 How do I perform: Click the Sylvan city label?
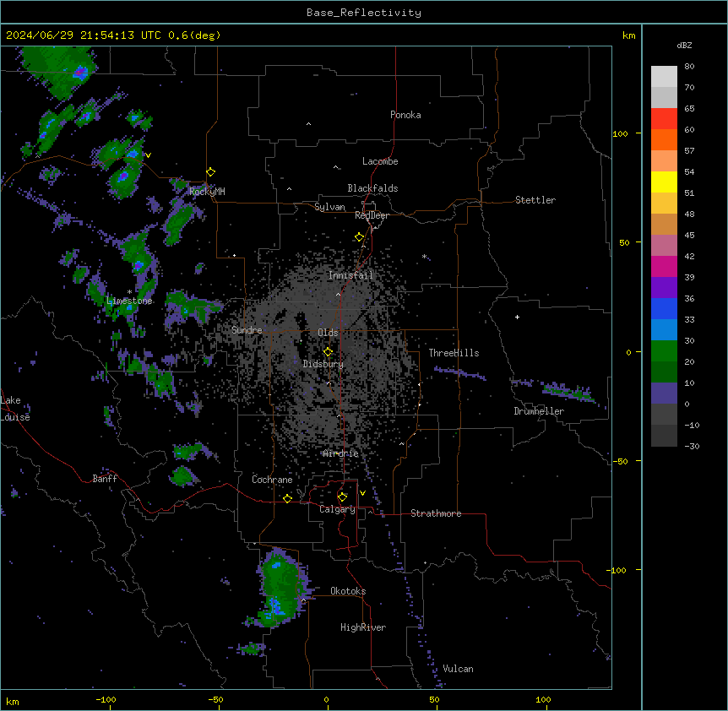pos(329,207)
